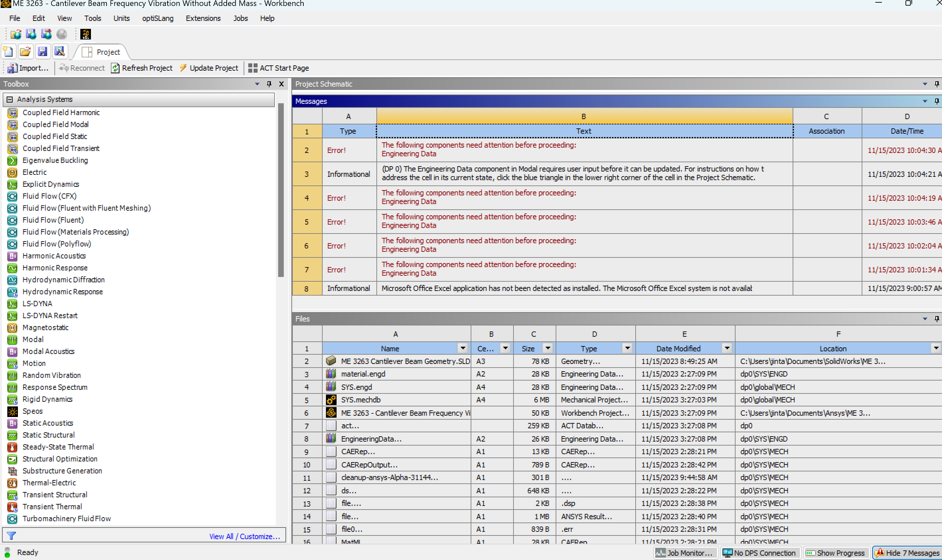The height and width of the screenshot is (560, 942).
Task: Select the Coupled Field Harmonic system icon
Action: point(13,112)
